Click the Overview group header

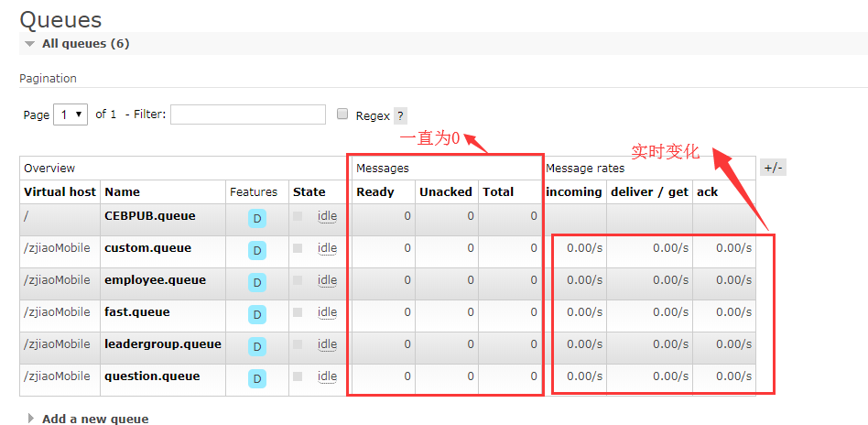tap(49, 168)
